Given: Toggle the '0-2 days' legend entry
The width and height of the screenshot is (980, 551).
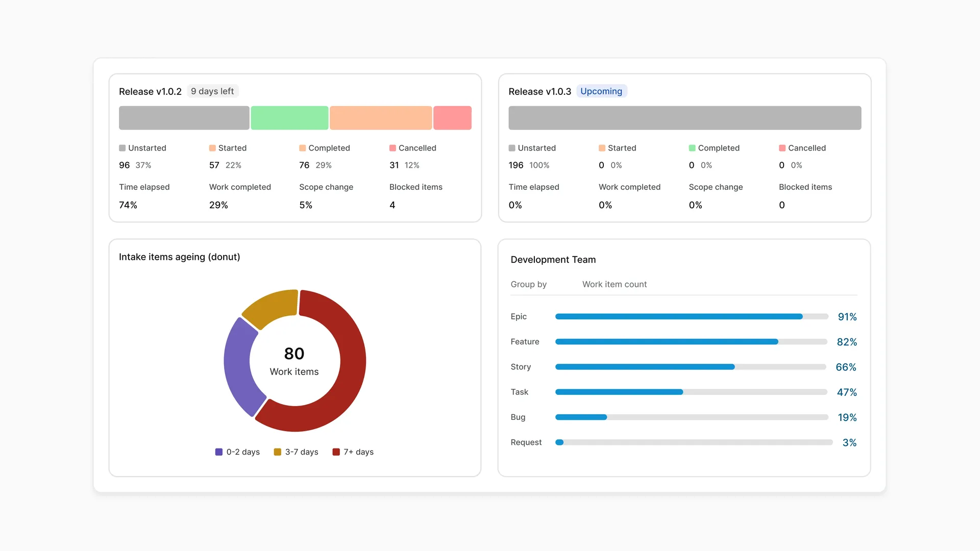Looking at the screenshot, I should (238, 452).
